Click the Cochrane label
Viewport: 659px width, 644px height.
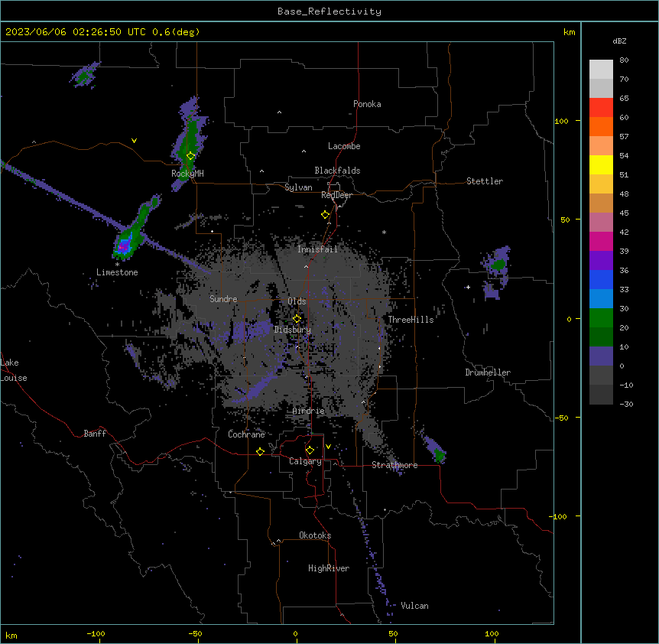[x=246, y=434]
